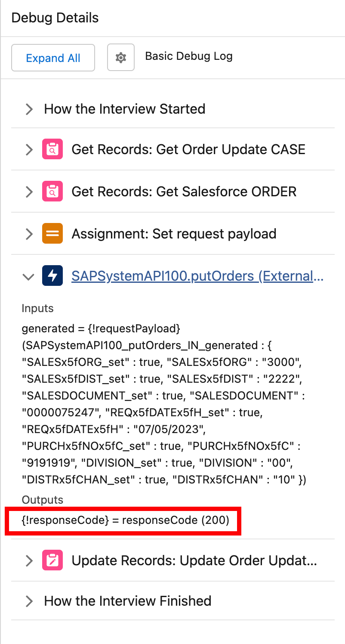Click the lightning bolt action icon

[x=52, y=276]
